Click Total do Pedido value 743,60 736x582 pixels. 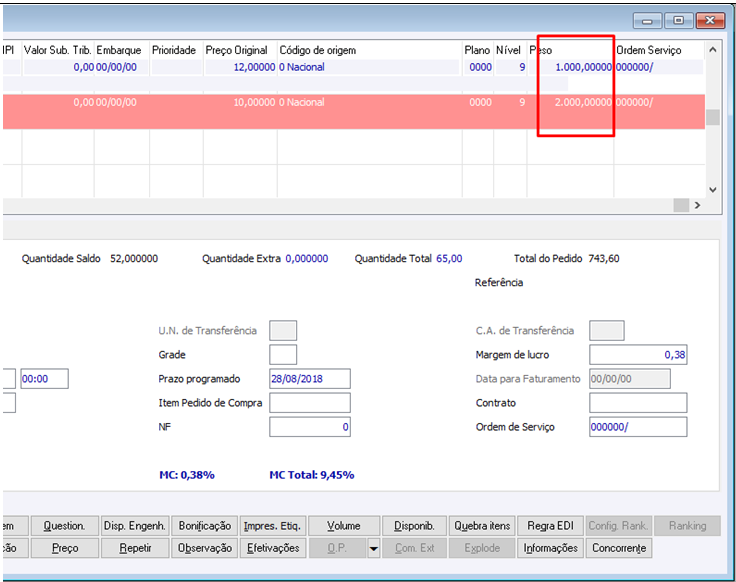tap(604, 259)
